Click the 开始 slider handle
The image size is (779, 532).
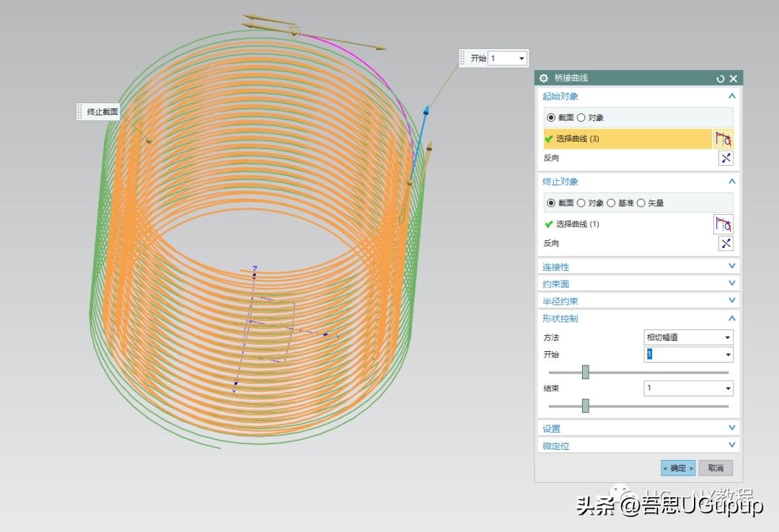[584, 371]
